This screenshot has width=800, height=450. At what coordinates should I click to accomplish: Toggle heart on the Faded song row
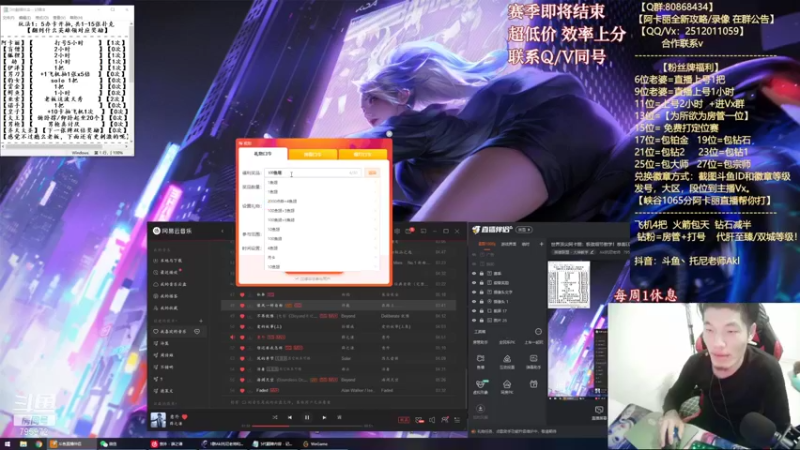tap(242, 390)
